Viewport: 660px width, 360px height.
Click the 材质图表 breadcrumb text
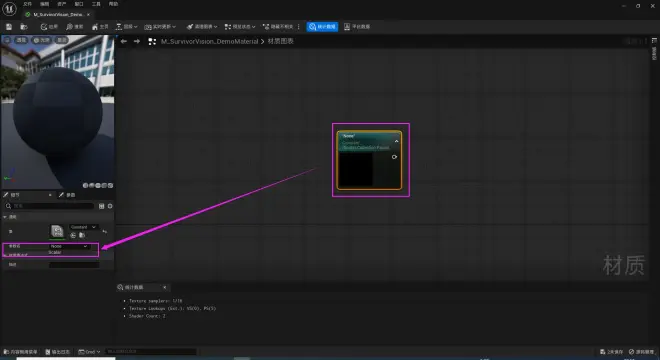pyautogui.click(x=280, y=41)
